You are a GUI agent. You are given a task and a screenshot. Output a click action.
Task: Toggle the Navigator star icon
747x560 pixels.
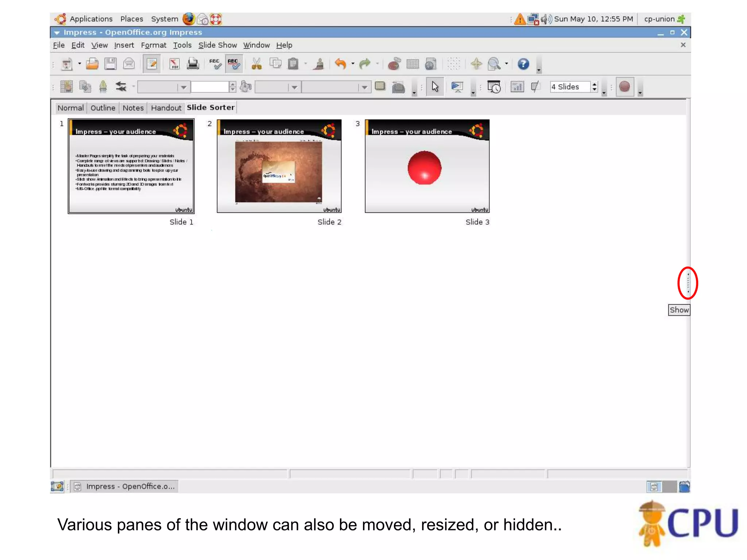coord(476,64)
